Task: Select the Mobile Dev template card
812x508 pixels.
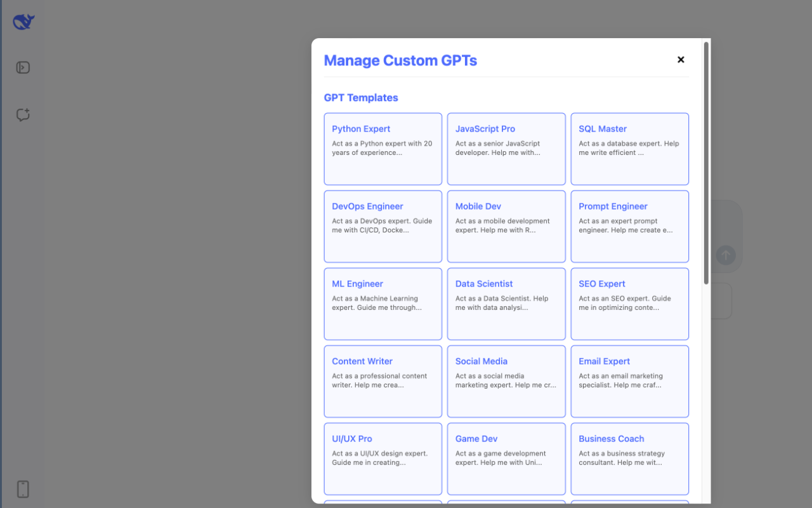Action: point(506,226)
